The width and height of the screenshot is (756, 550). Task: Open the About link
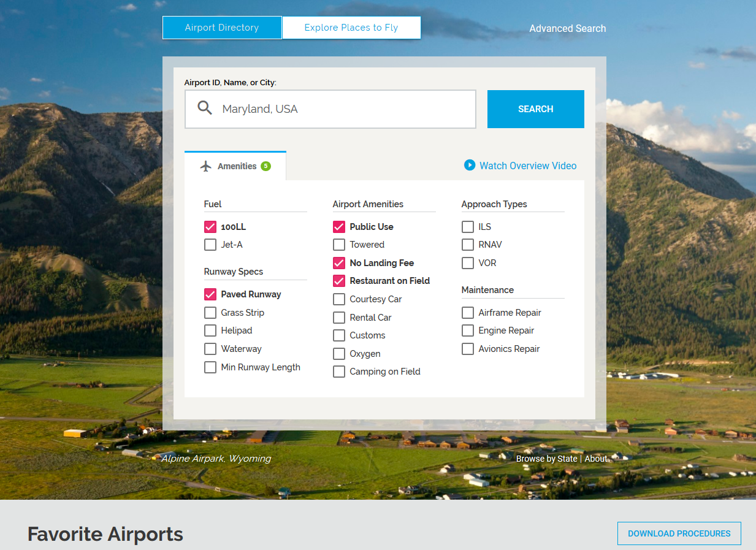(x=596, y=459)
